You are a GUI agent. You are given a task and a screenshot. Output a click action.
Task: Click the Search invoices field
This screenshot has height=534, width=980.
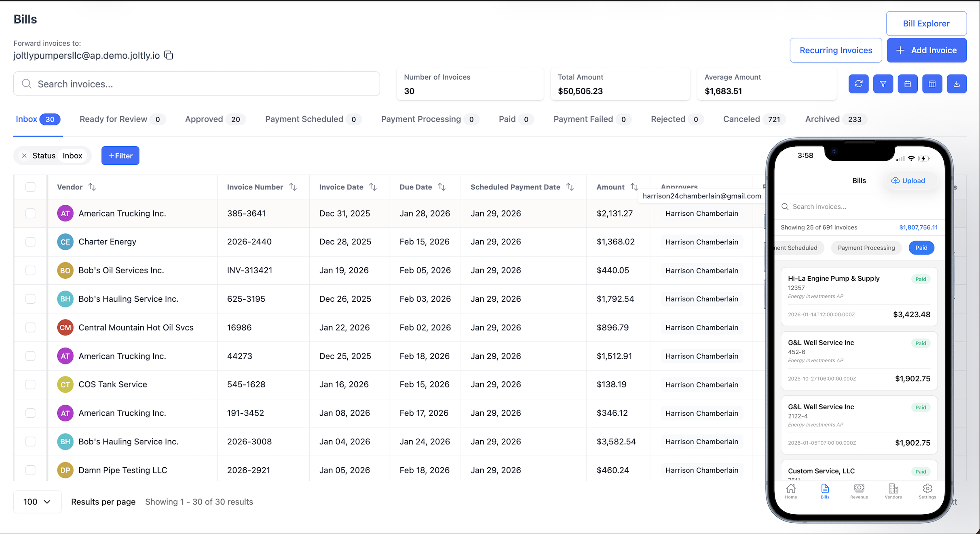pyautogui.click(x=196, y=84)
